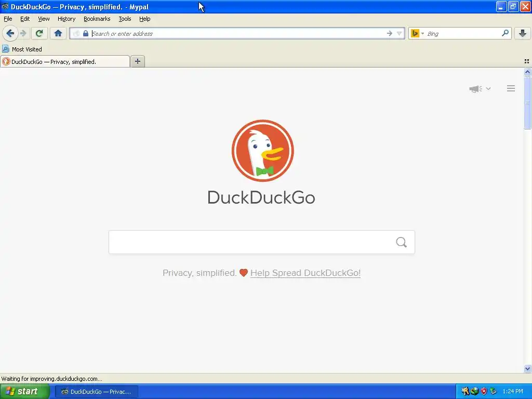Click the address bar text field
Image resolution: width=532 pixels, height=399 pixels.
click(x=237, y=33)
